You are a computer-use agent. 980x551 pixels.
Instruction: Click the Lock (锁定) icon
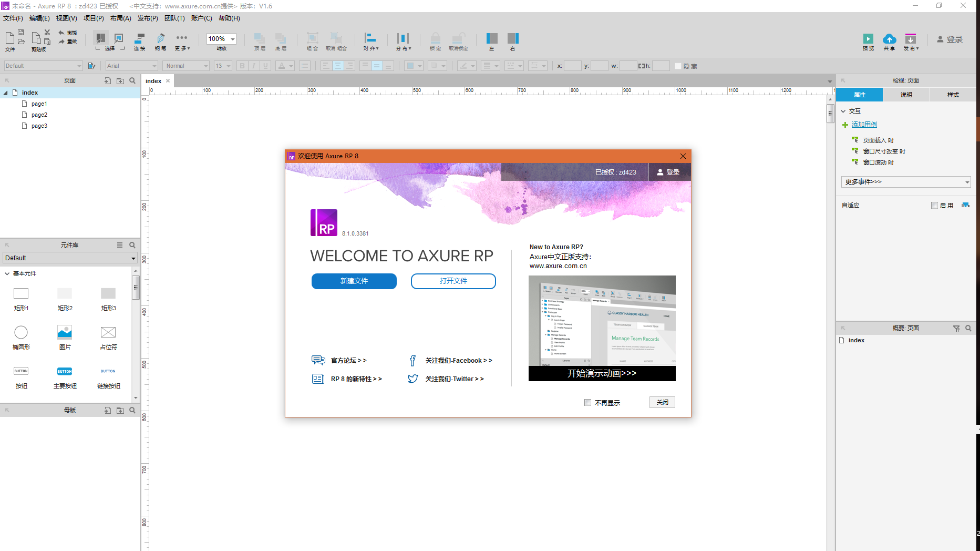(x=435, y=38)
